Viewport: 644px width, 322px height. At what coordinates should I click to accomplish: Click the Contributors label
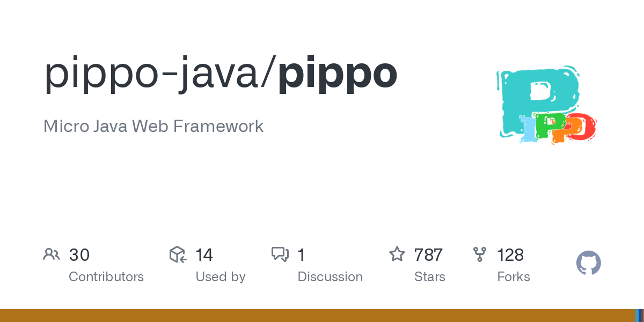106,277
